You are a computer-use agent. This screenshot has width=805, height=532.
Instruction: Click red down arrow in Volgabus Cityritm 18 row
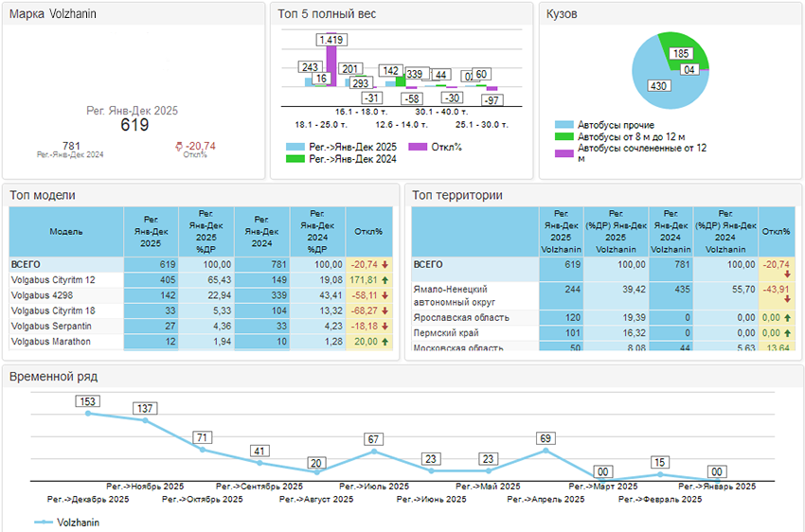pyautogui.click(x=385, y=310)
